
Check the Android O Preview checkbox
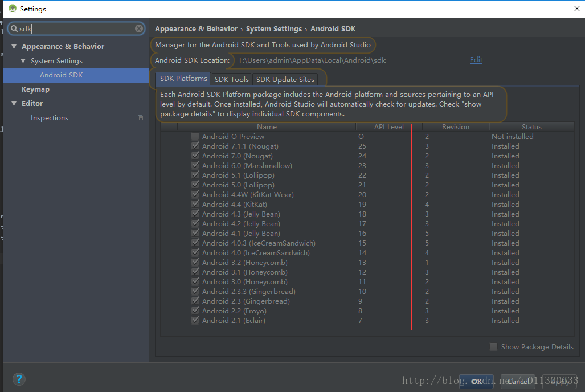[x=195, y=136]
